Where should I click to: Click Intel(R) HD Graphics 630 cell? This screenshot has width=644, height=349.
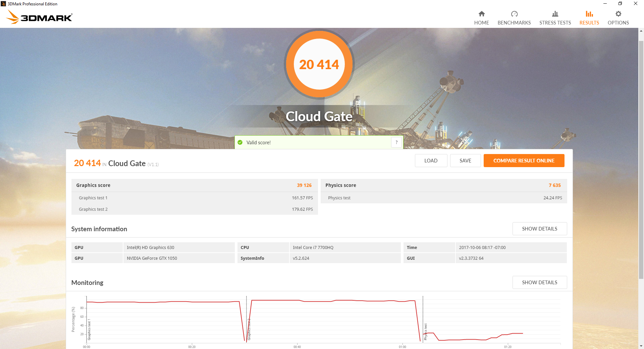(179, 247)
